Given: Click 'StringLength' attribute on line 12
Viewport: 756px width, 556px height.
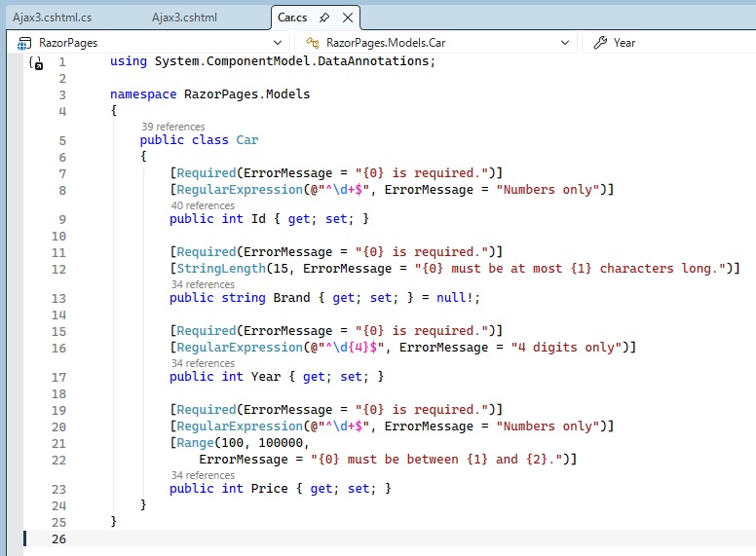Looking at the screenshot, I should tap(221, 269).
